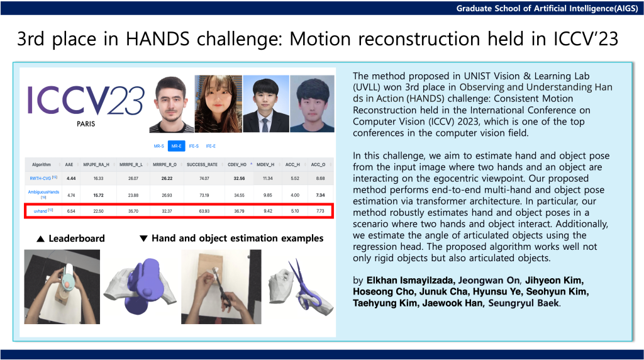Click the Algorithm column header

[x=42, y=164]
